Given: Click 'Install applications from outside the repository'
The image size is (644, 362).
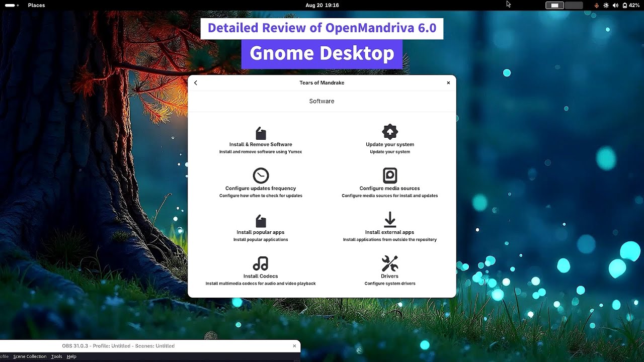Looking at the screenshot, I should tap(390, 240).
